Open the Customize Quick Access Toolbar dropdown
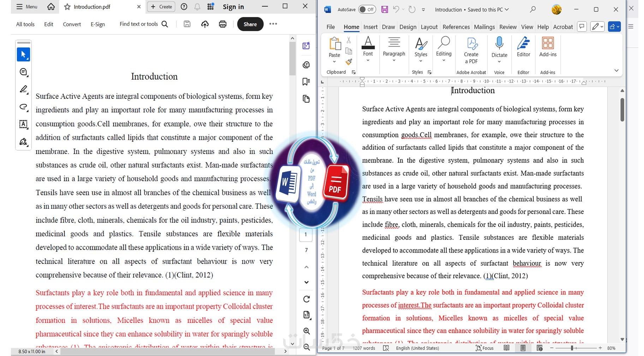This screenshot has width=644, height=356. [x=423, y=10]
